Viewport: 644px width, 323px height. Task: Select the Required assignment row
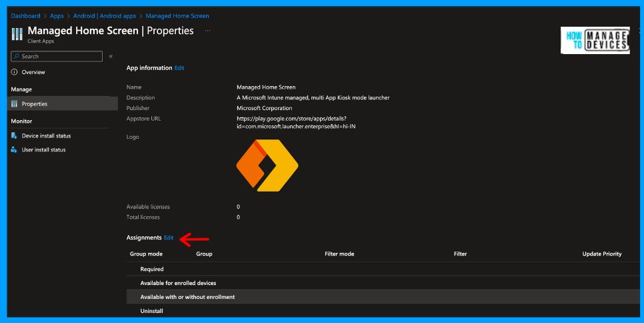tap(383, 269)
